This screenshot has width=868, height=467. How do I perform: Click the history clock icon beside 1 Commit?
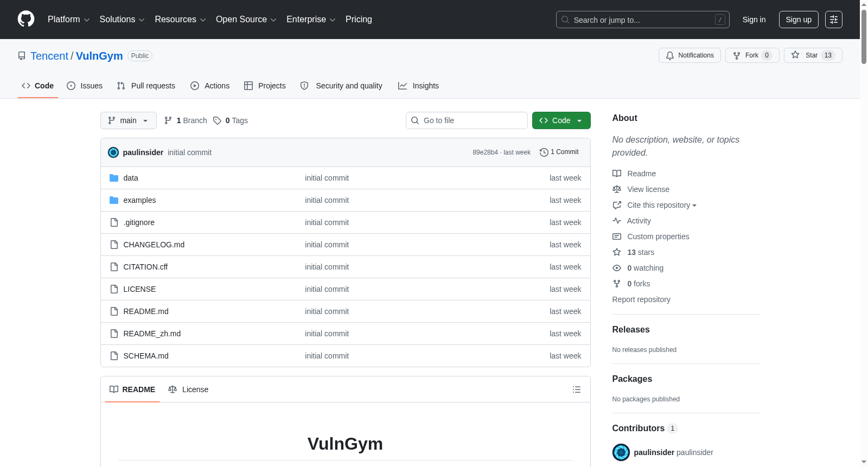point(544,152)
